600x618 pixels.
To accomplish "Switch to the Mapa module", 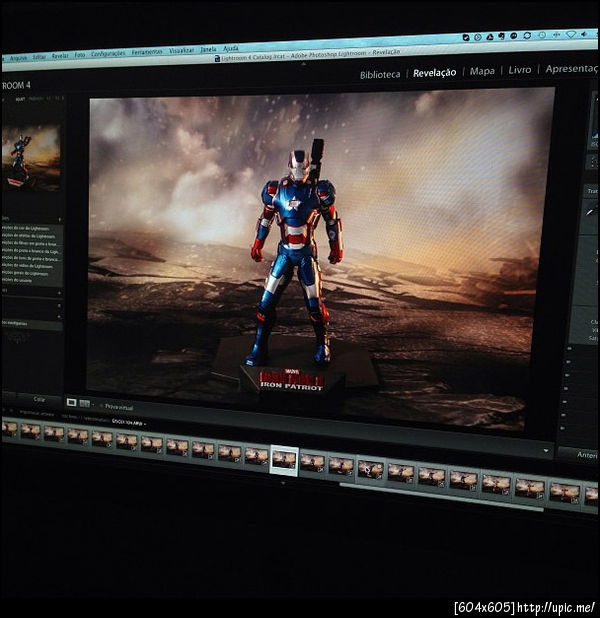I will pyautogui.click(x=482, y=71).
